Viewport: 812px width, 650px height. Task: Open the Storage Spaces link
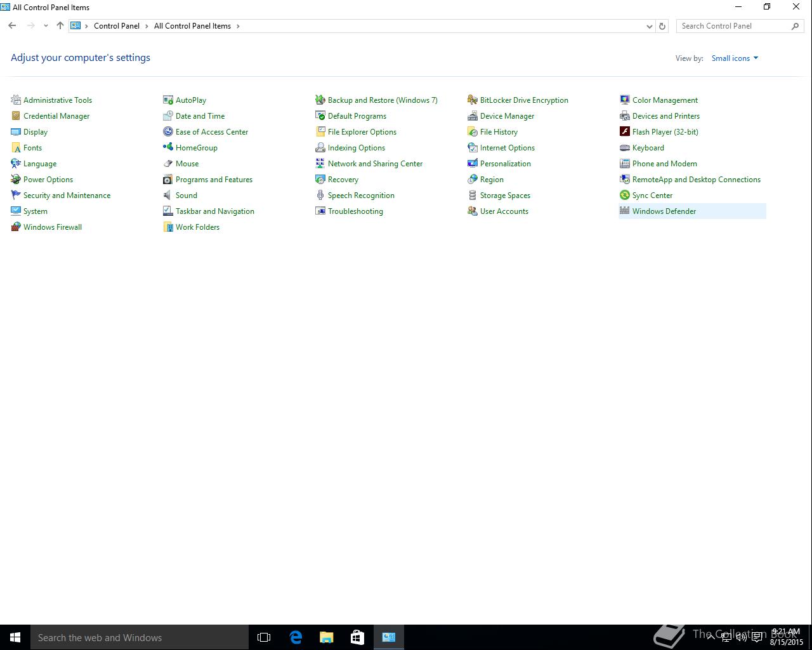pyautogui.click(x=505, y=196)
